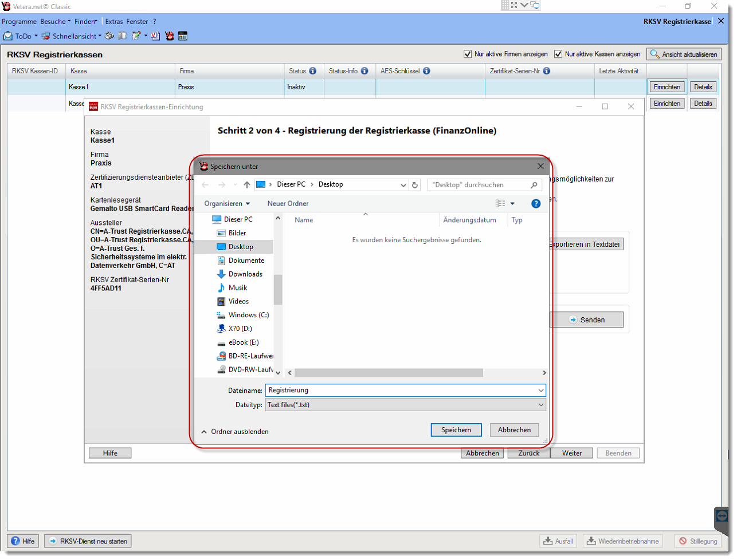The height and width of the screenshot is (560, 737).
Task: Expand the Organisieren dropdown menu
Action: point(227,204)
